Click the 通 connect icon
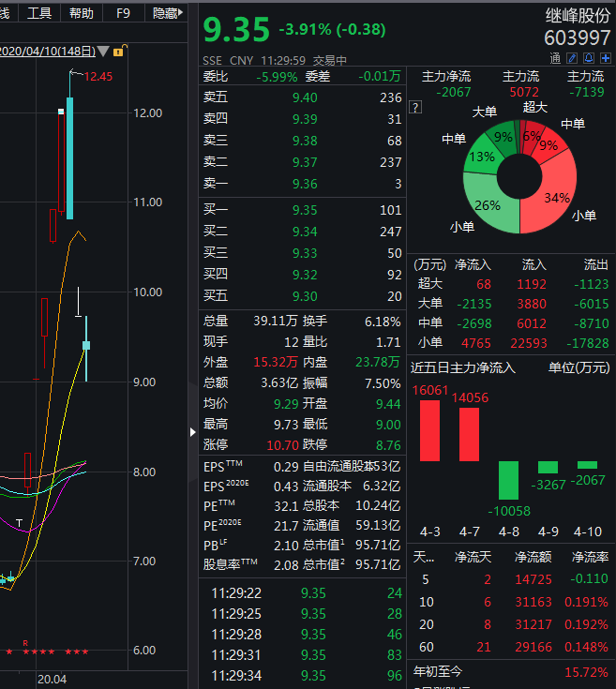This screenshot has width=616, height=689. [555, 58]
